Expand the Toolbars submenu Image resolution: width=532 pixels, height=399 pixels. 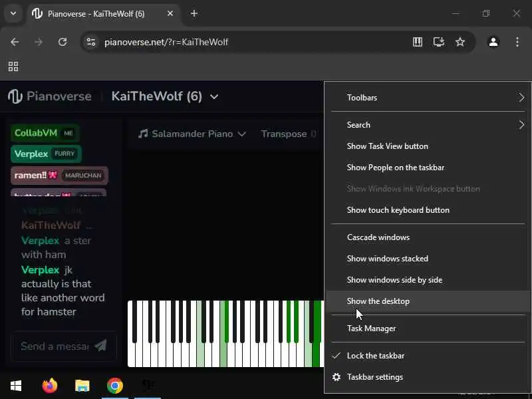428,98
